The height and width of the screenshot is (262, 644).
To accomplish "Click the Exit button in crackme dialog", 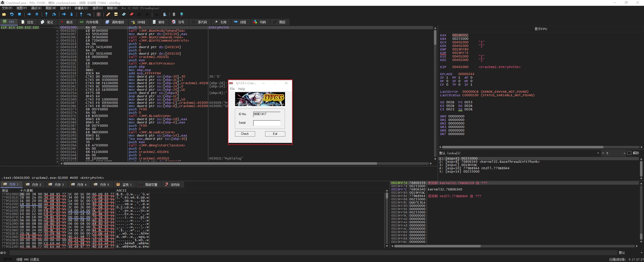I will [x=275, y=134].
